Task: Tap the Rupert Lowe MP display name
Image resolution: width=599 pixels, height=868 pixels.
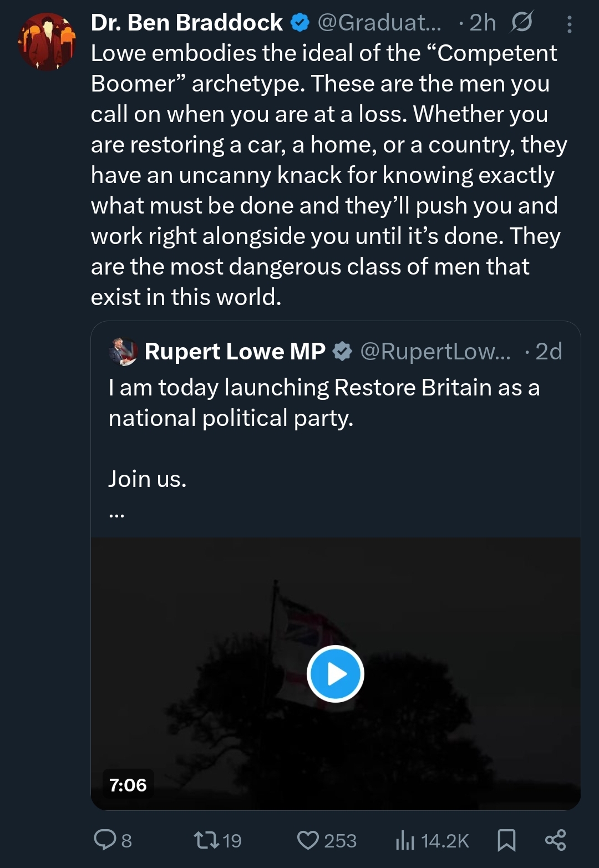Action: pyautogui.click(x=235, y=352)
